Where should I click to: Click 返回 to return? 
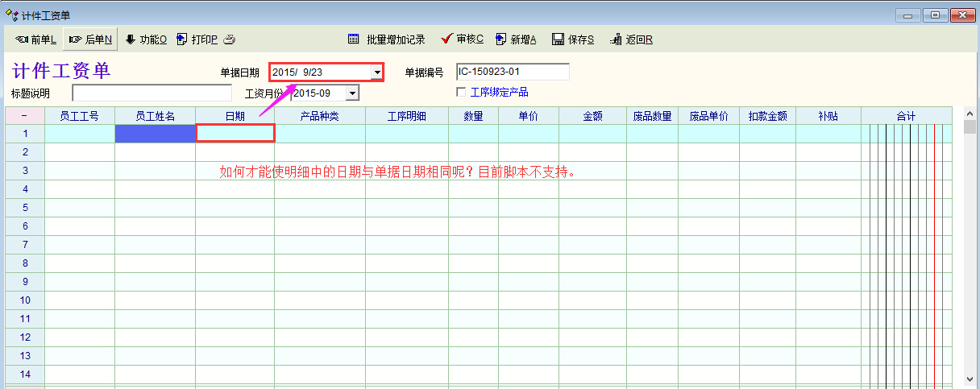click(x=631, y=39)
